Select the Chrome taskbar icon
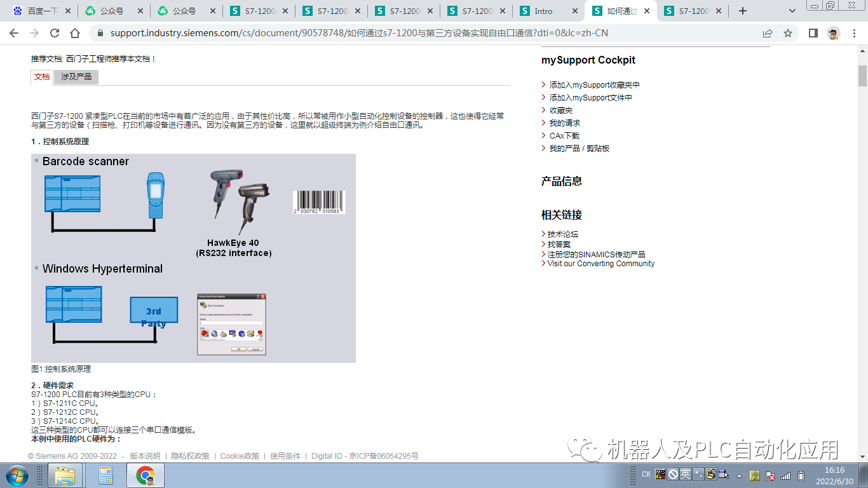The height and width of the screenshot is (488, 868). (x=146, y=475)
